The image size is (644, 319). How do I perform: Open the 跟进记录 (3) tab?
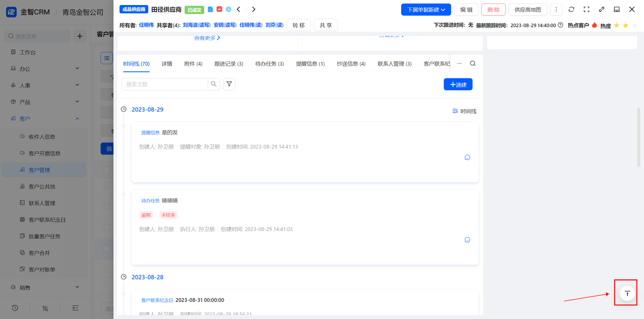point(229,64)
